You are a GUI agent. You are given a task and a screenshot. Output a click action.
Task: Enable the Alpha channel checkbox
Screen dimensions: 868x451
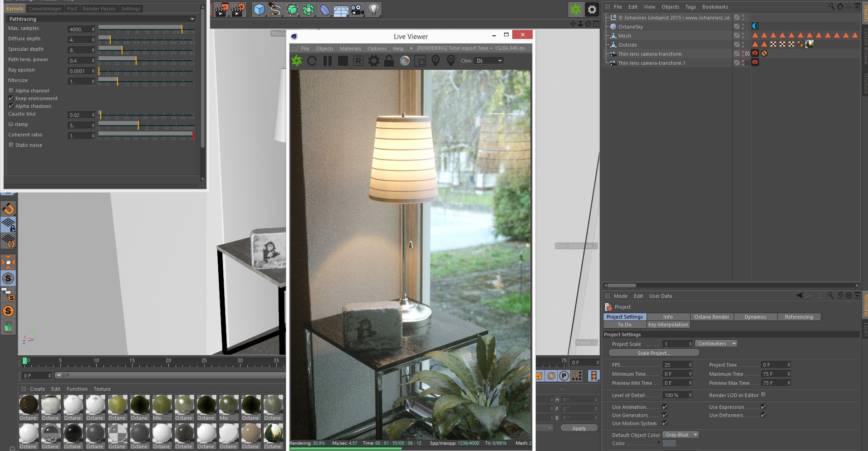point(11,91)
